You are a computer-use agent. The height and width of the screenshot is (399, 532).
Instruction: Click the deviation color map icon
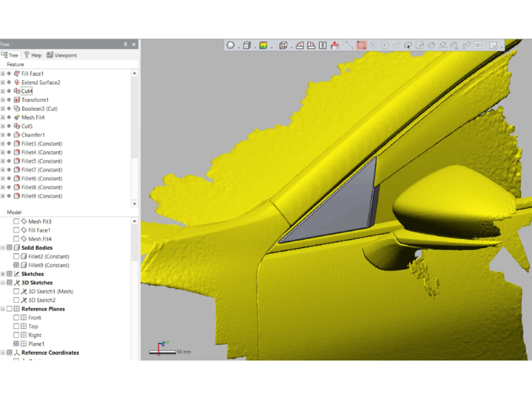[263, 45]
